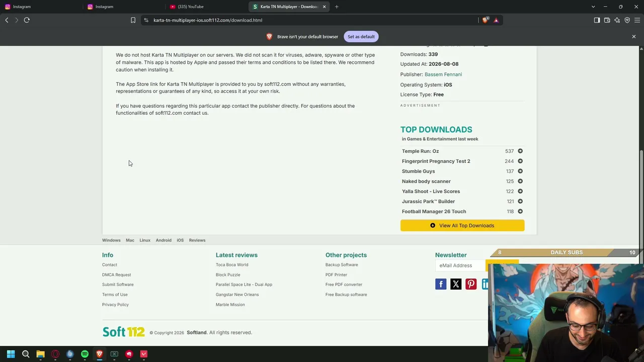644x362 pixels.
Task: Click the Soft112 footer logo
Action: pyautogui.click(x=124, y=332)
